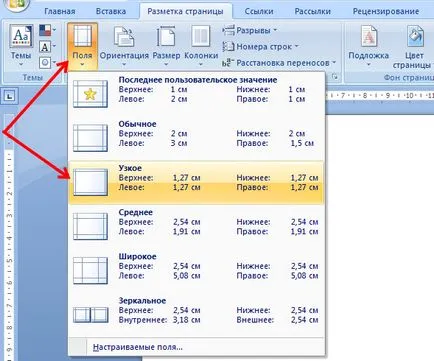Click the theme effects icon
Image resolution: width=434 pixels, height=361 pixels.
point(45,62)
